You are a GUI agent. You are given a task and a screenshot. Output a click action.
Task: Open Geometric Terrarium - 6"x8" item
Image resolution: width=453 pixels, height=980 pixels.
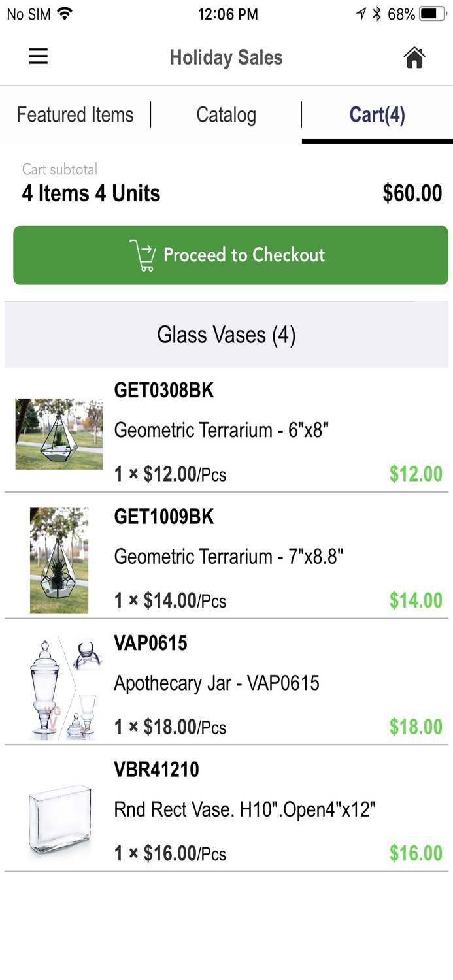(221, 431)
